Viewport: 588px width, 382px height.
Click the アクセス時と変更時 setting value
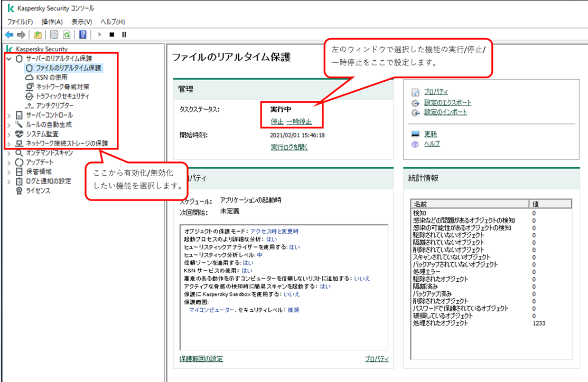[x=275, y=231]
